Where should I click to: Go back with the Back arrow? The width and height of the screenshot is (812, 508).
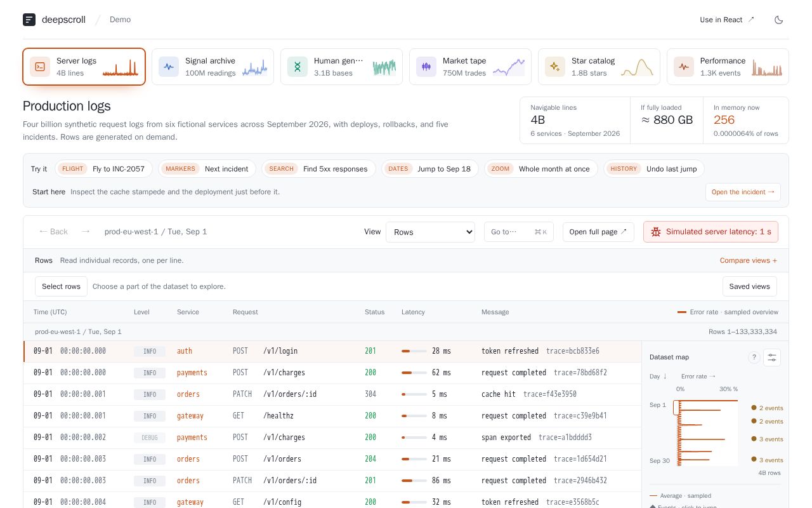(x=53, y=232)
